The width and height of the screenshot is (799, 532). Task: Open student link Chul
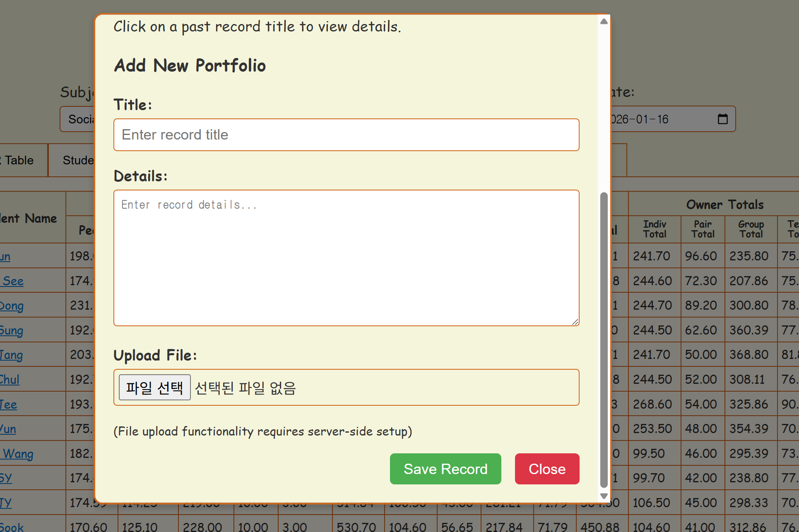click(10, 380)
